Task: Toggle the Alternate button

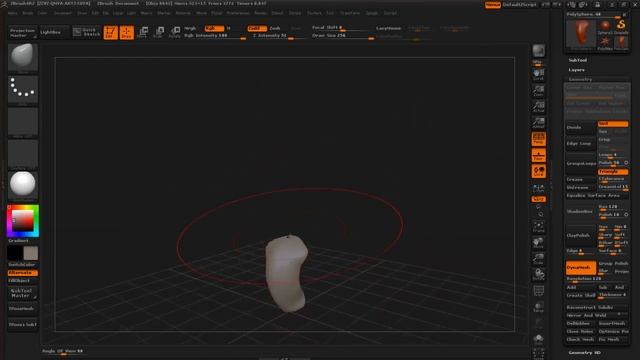Action: [23, 273]
